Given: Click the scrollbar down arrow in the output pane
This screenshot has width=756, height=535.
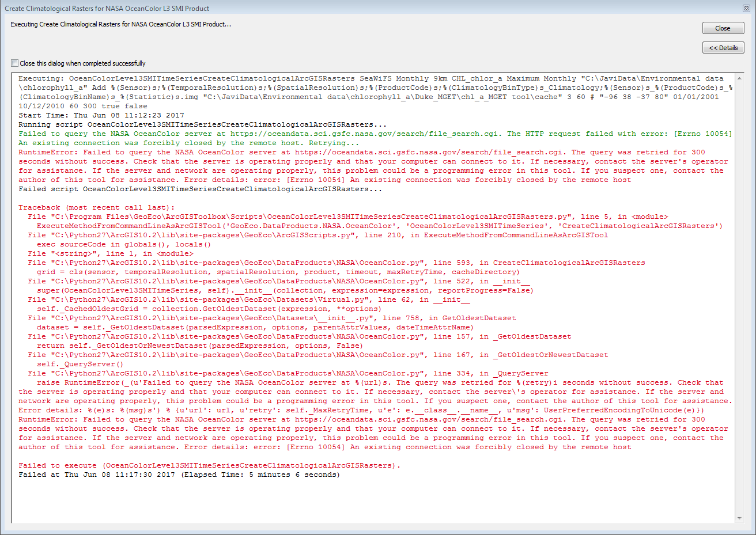Looking at the screenshot, I should (740, 518).
